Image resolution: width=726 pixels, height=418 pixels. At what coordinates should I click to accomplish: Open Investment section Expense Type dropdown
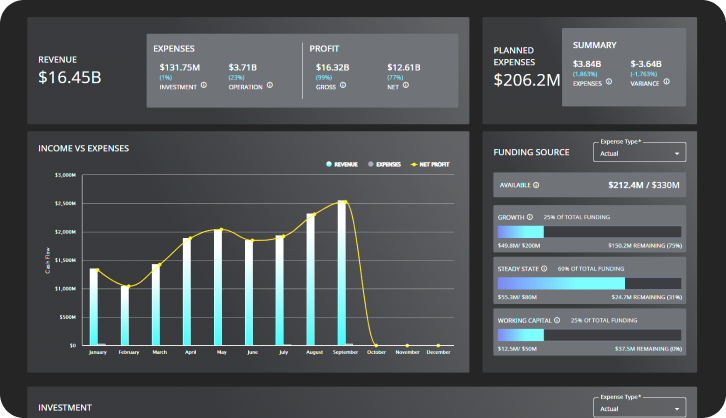638,407
